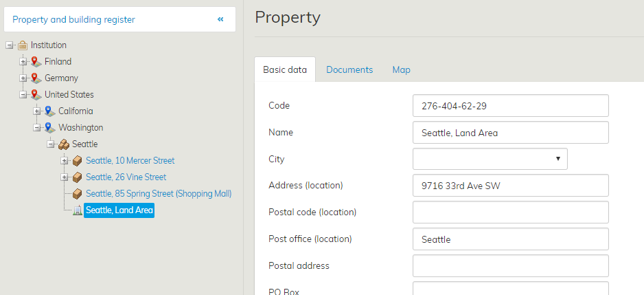Click the Seattle, Land Area icon
This screenshot has width=644, height=295.
click(x=77, y=210)
